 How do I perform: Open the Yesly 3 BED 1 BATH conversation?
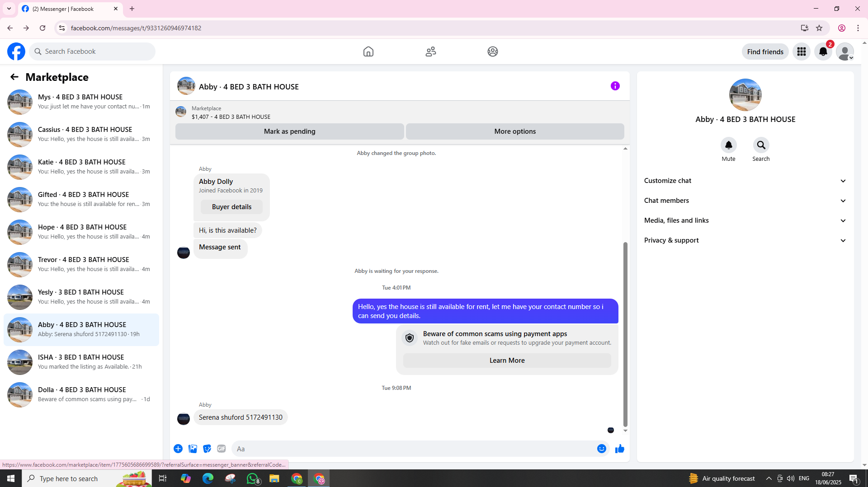pos(81,297)
